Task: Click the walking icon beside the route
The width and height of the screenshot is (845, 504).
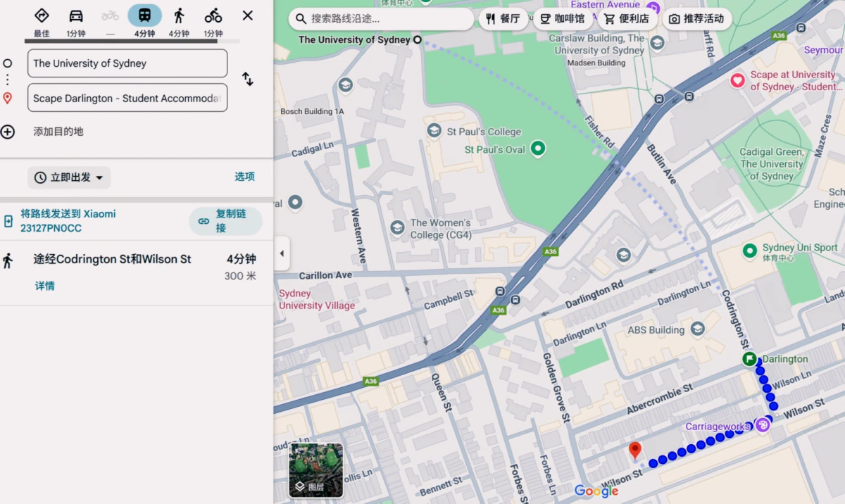Action: (8, 260)
